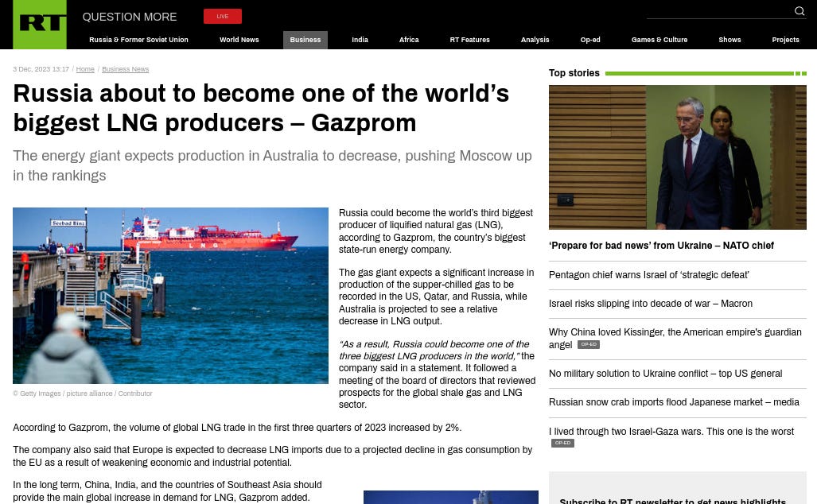The height and width of the screenshot is (504, 817).
Task: Click OP-ED tag beside Kissinger story
Action: (589, 345)
